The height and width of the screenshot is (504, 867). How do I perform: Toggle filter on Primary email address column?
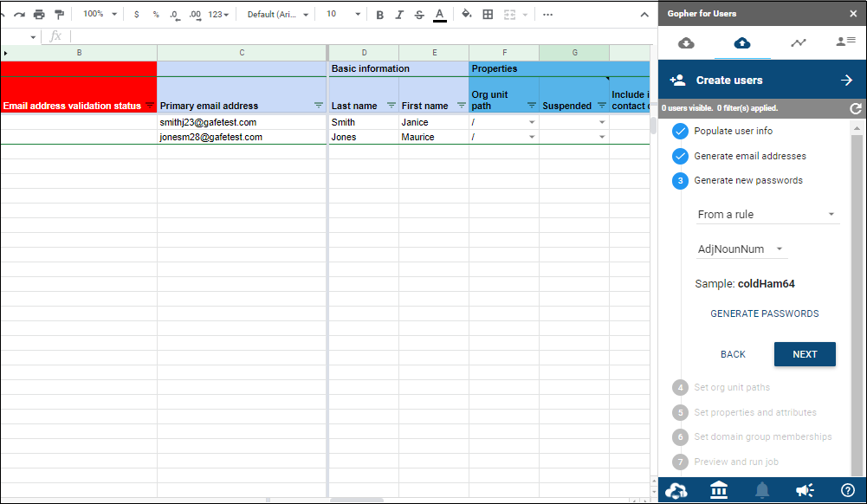pos(318,106)
